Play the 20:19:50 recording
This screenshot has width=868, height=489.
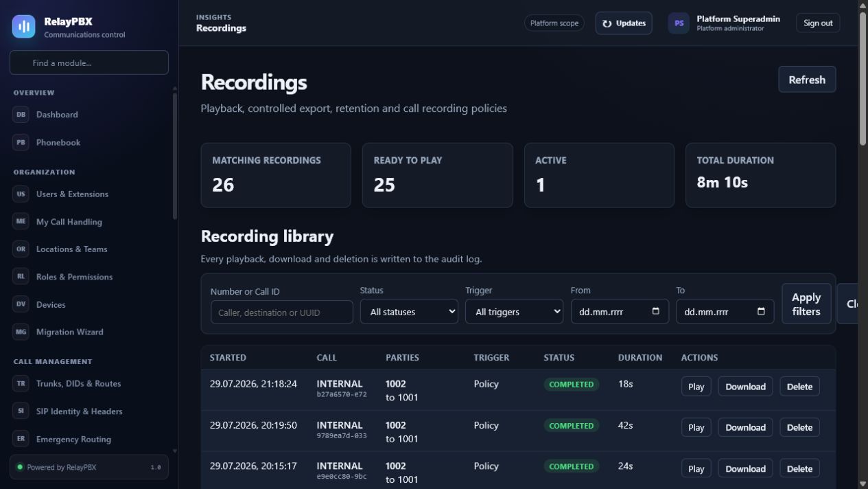click(696, 427)
